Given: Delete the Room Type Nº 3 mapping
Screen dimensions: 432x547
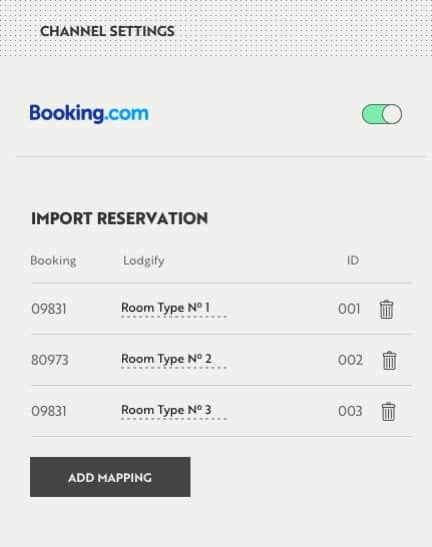Looking at the screenshot, I should coord(388,412).
